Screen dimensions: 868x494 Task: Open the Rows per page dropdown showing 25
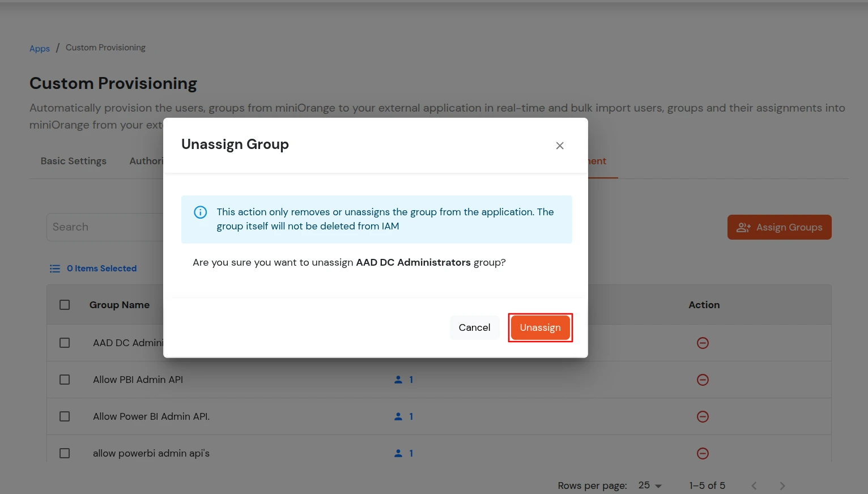point(649,486)
